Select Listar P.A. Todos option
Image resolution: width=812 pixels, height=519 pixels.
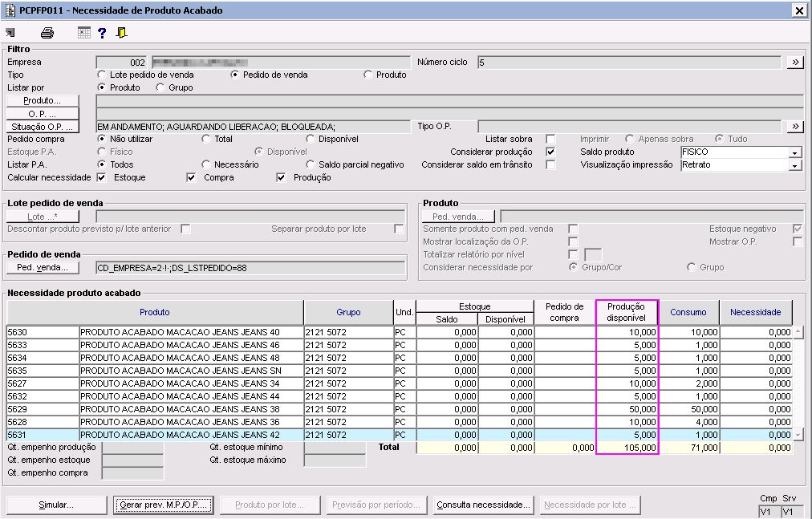101,164
